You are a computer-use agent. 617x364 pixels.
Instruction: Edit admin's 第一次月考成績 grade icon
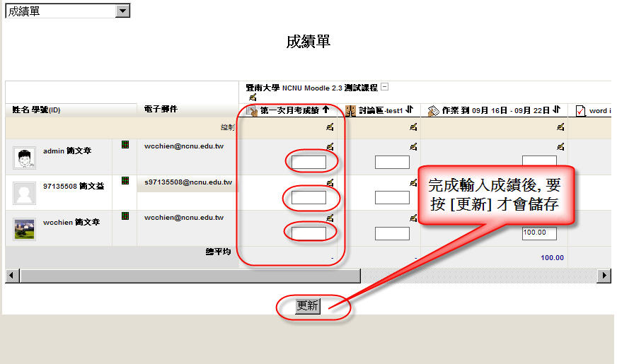(330, 147)
